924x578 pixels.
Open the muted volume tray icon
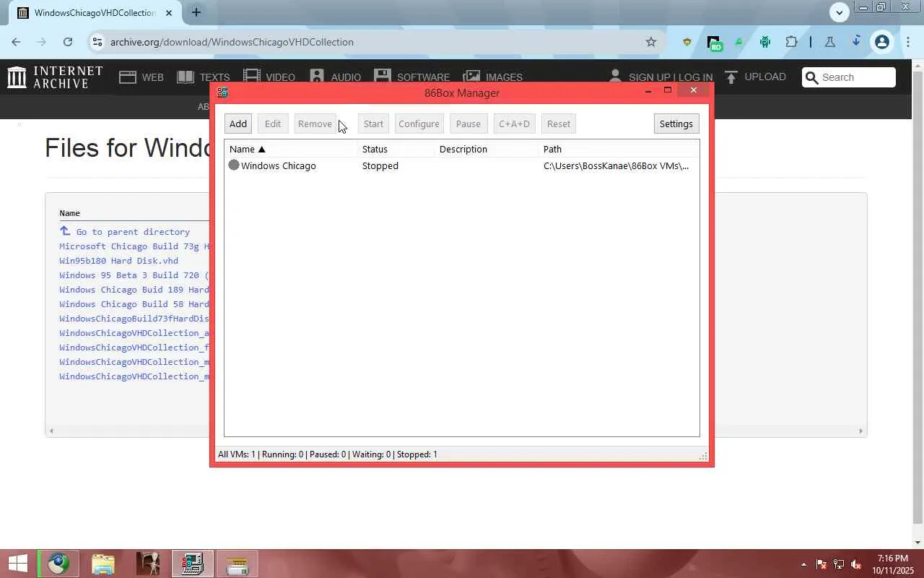point(856,564)
